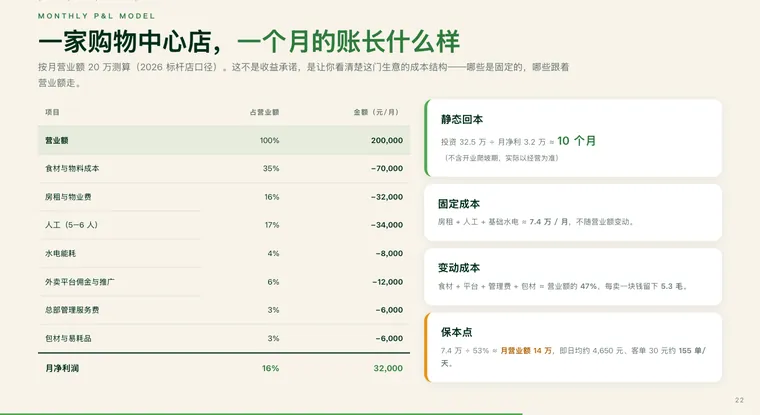Click the title text '一家购物中心店'
760x415 pixels.
coord(125,42)
